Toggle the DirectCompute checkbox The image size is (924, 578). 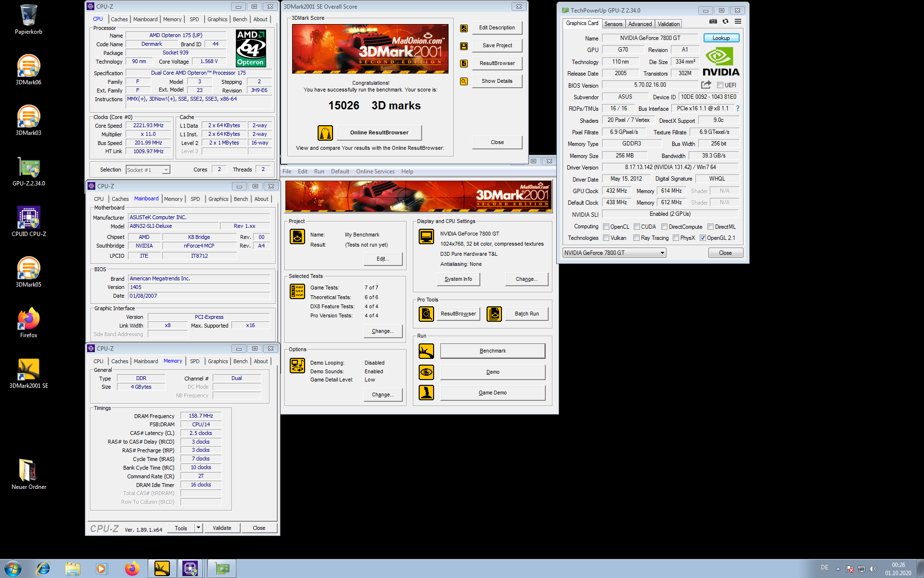coord(664,227)
